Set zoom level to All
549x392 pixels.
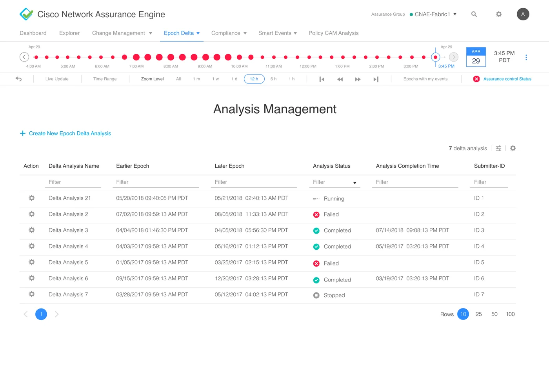[x=178, y=79]
